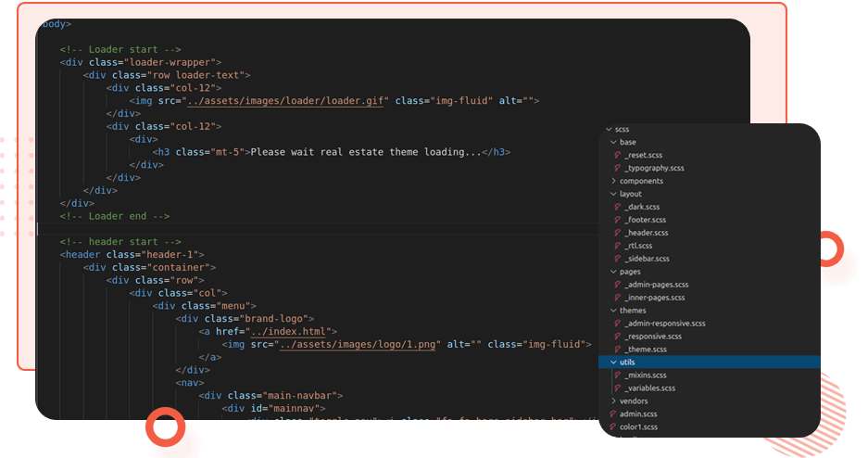Collapse the base folder

click(x=613, y=142)
